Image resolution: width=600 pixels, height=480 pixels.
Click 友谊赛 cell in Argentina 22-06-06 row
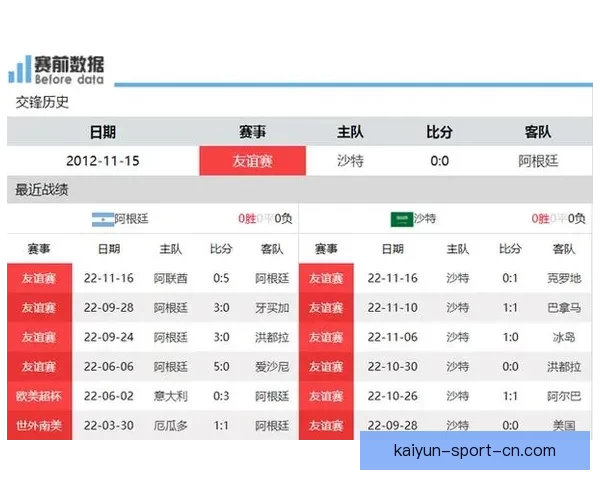pyautogui.click(x=39, y=367)
